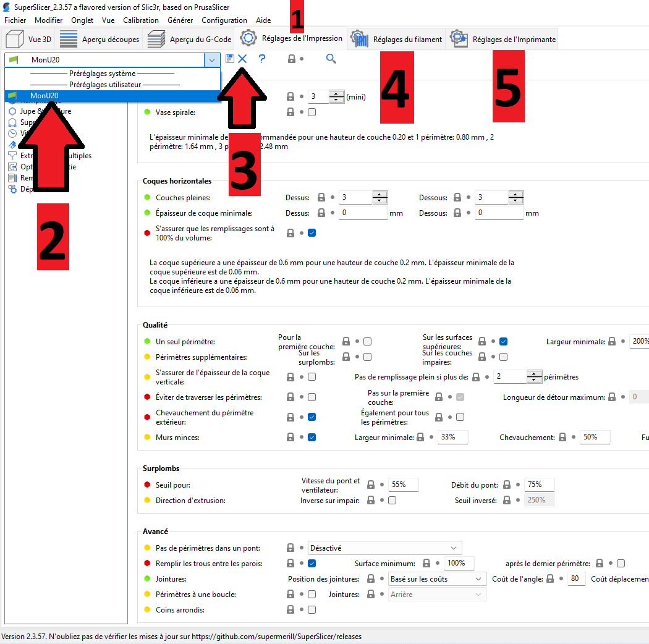The image size is (649, 644).
Task: Click the Débit du pont 75% field
Action: (540, 485)
